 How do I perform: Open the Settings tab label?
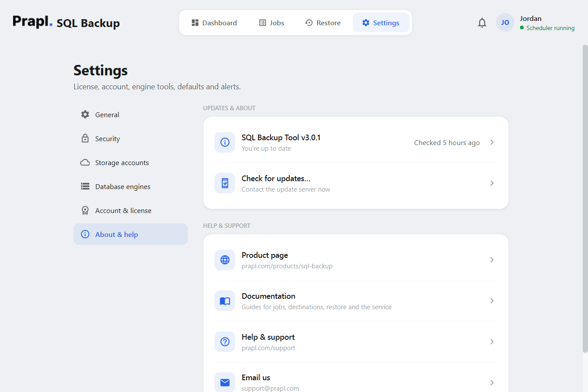(386, 23)
